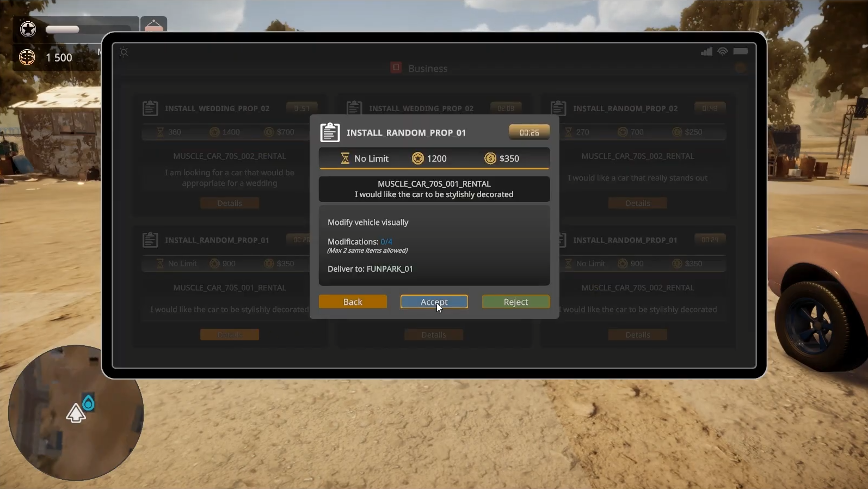Click the blue location pin on minimap

click(x=88, y=403)
